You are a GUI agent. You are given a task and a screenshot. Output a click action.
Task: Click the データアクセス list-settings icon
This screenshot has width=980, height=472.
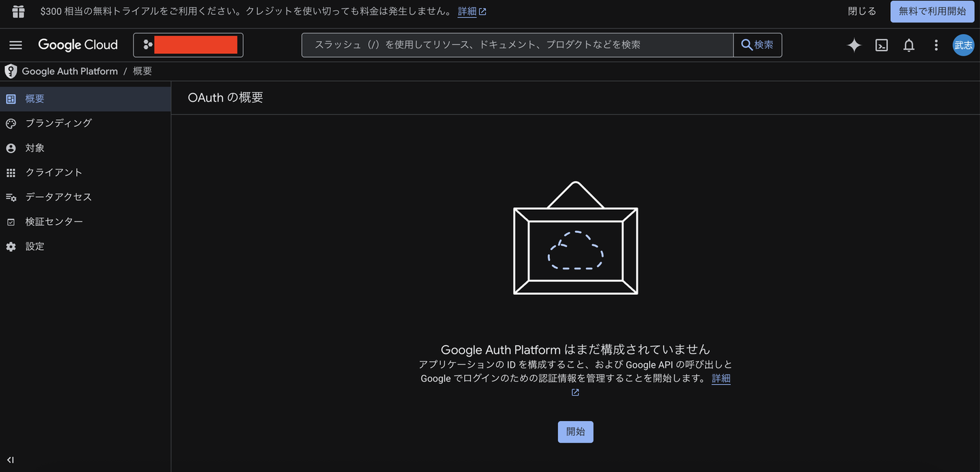(11, 197)
